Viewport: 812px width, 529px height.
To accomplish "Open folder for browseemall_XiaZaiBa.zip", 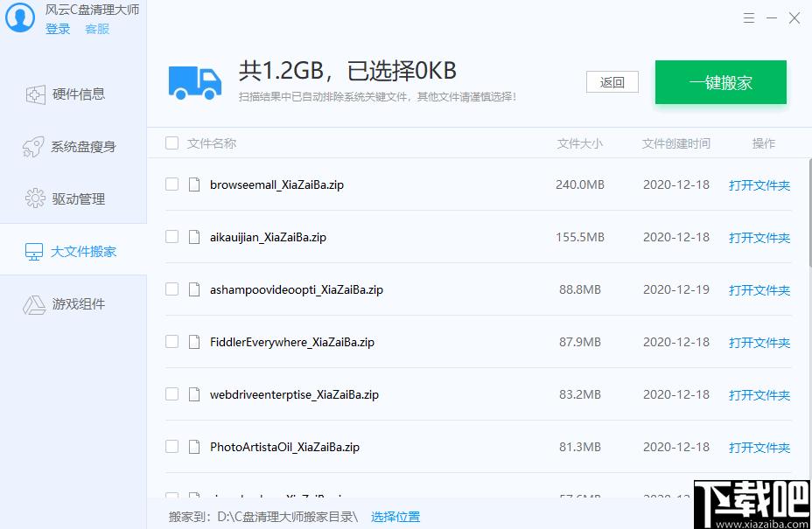I will [x=759, y=185].
